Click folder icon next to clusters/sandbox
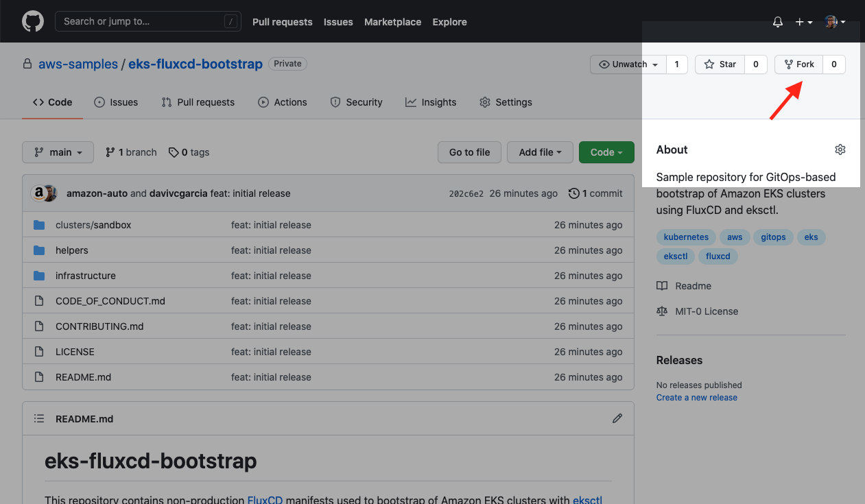This screenshot has height=504, width=865. point(39,225)
